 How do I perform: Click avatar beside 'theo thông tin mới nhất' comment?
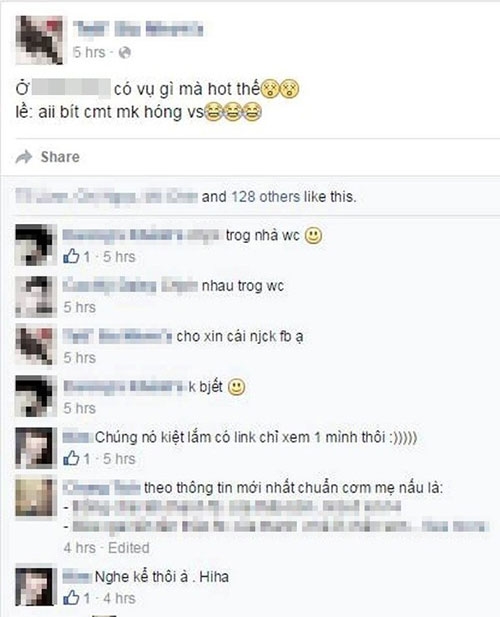point(35,497)
